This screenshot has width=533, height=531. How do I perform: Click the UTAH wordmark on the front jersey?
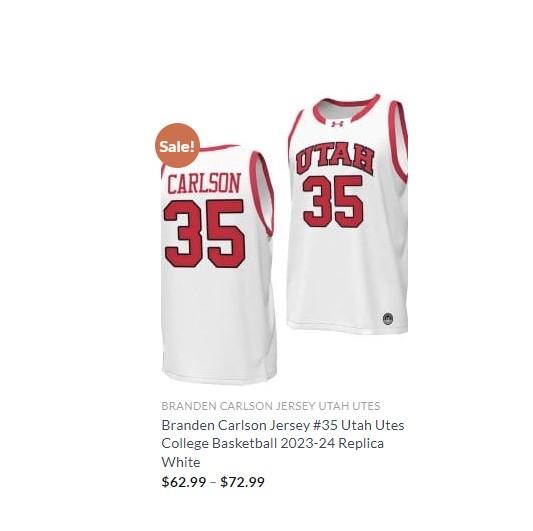(x=335, y=159)
